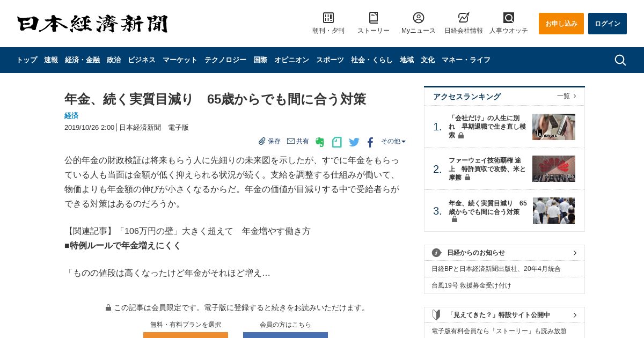Open the ビジネス section
The image size is (644, 338).
pos(142,60)
